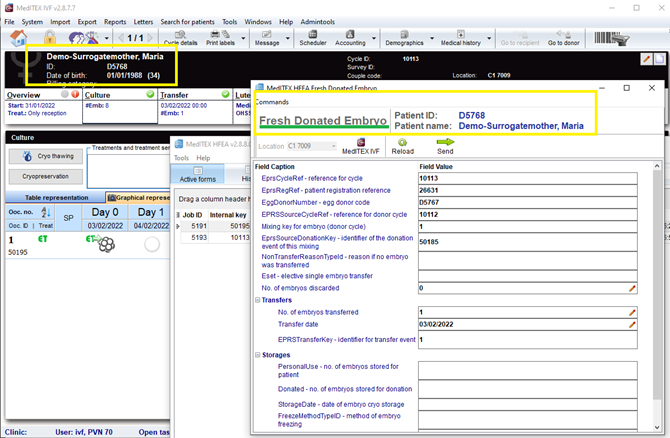This screenshot has width=670, height=438.
Task: Click the Day 0 column header
Action: (x=105, y=212)
